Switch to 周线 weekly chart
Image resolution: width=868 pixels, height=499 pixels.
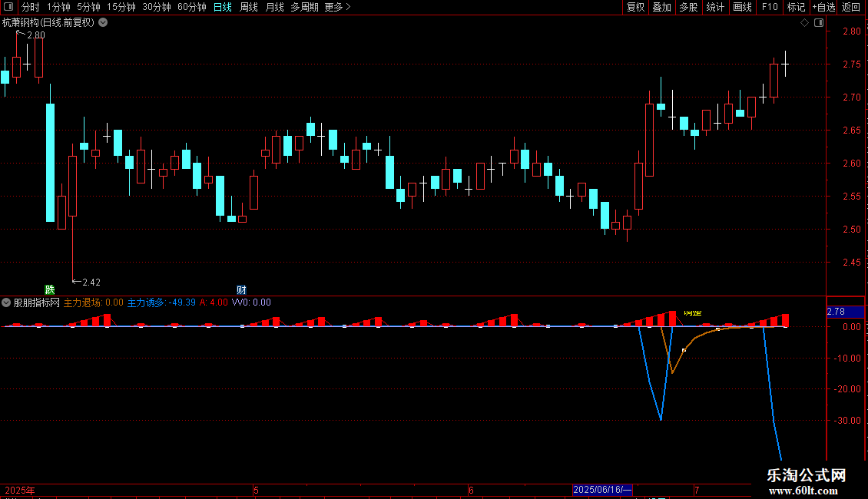249,7
